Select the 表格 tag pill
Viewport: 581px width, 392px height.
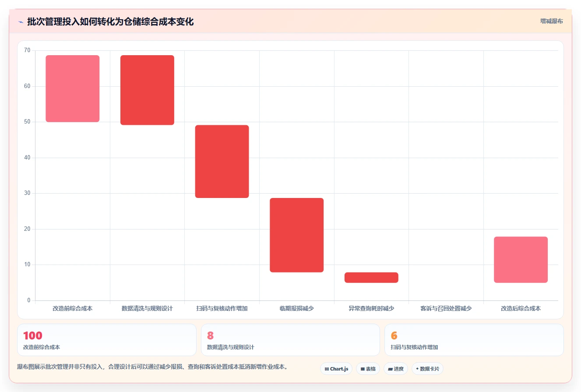coord(368,369)
